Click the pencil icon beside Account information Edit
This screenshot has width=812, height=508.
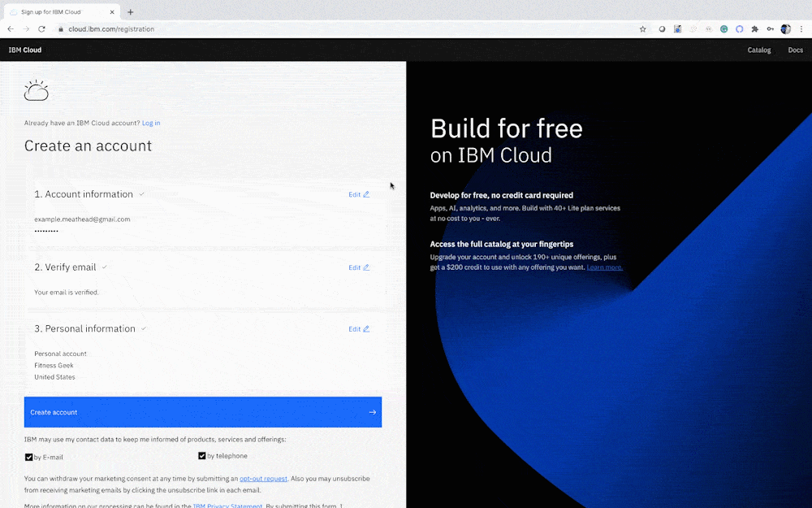(366, 194)
